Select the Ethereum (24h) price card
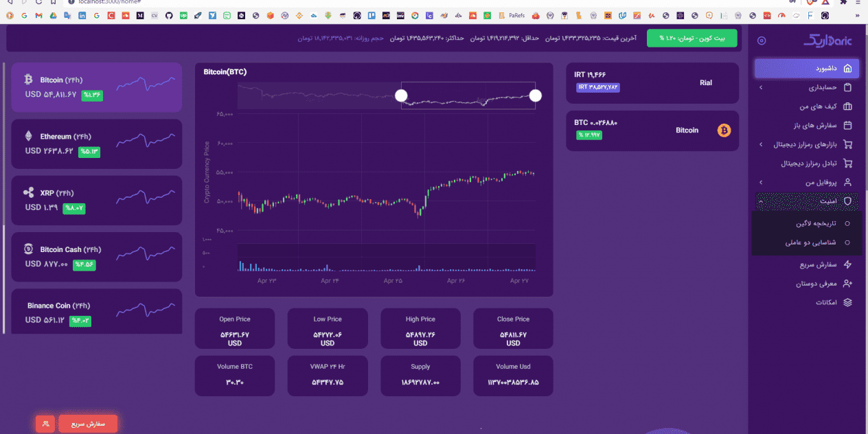Screen dimensions: 868x434 (97, 144)
